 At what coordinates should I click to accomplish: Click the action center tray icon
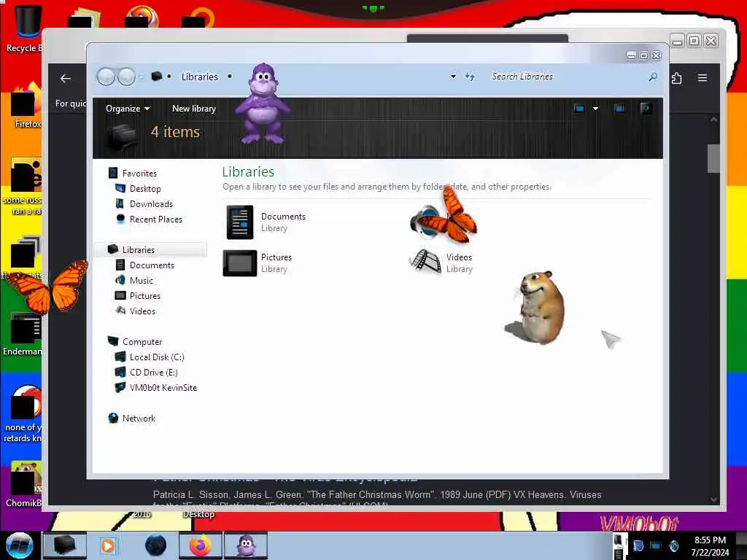pyautogui.click(x=638, y=545)
